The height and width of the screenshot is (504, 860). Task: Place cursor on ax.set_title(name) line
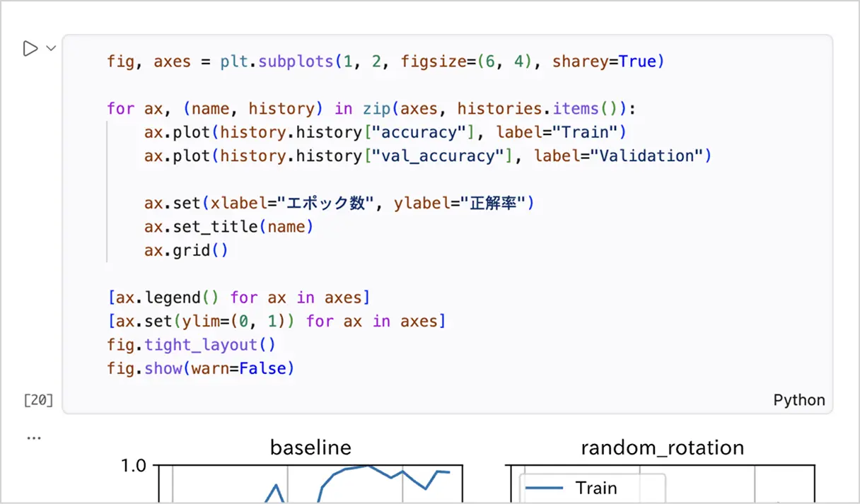point(228,227)
